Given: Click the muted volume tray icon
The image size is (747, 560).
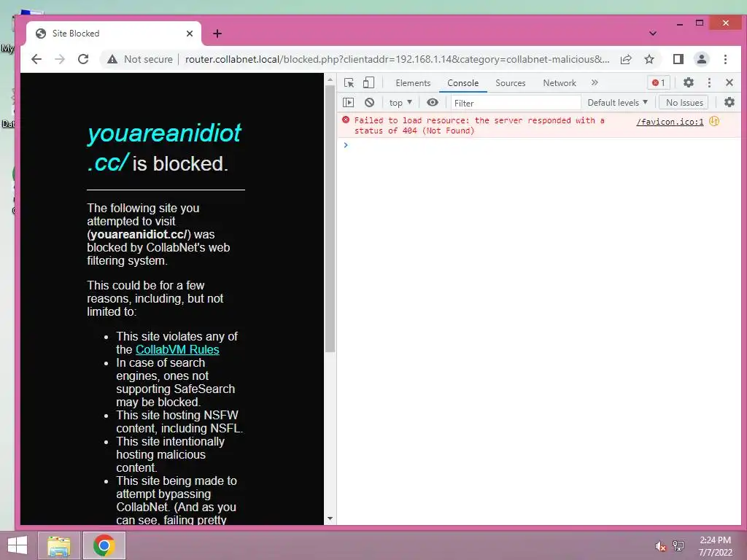Looking at the screenshot, I should pyautogui.click(x=660, y=545).
